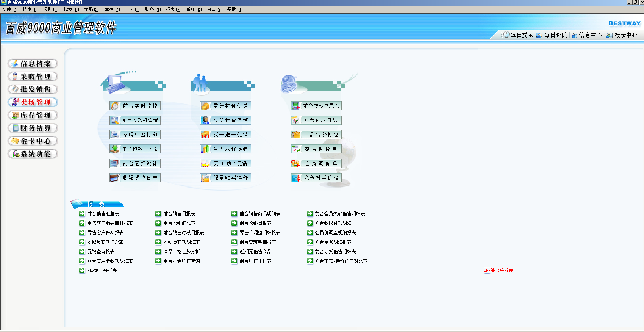Open 每日提示 in top toolbar
This screenshot has height=332, width=644.
click(518, 35)
